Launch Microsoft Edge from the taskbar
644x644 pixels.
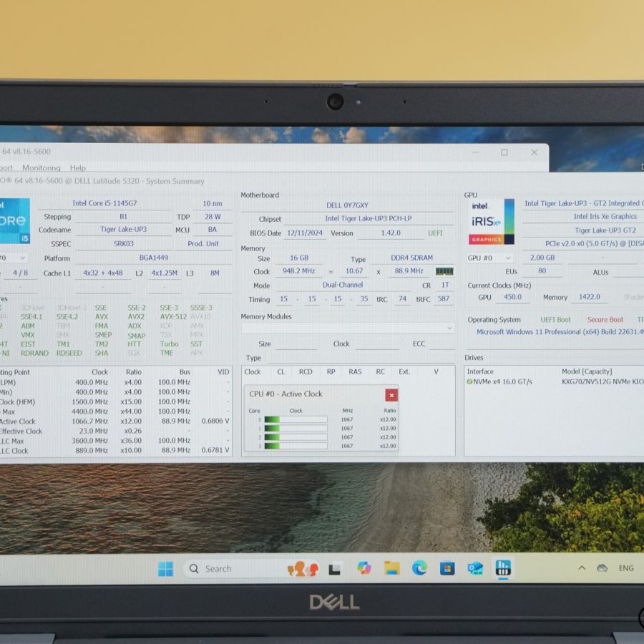pyautogui.click(x=419, y=568)
